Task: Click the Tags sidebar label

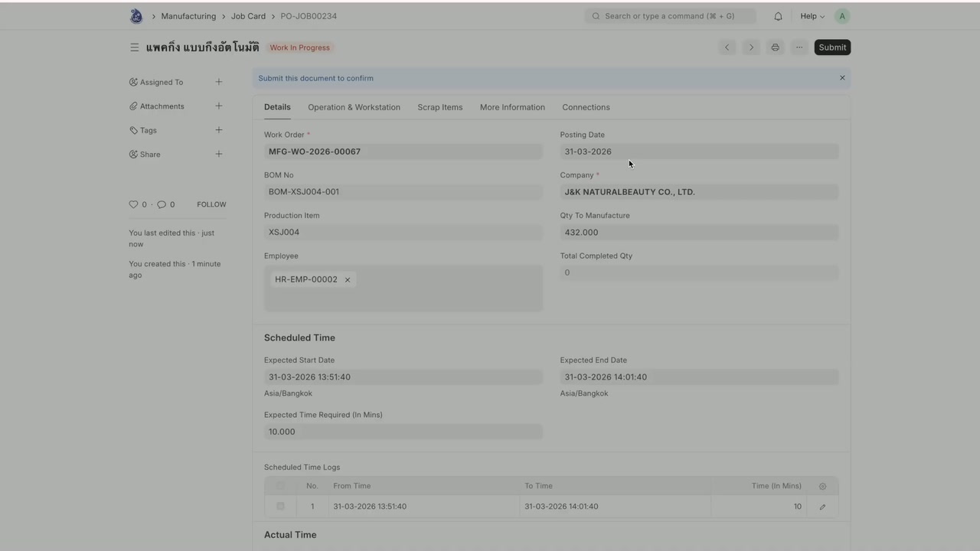Action: tap(148, 130)
